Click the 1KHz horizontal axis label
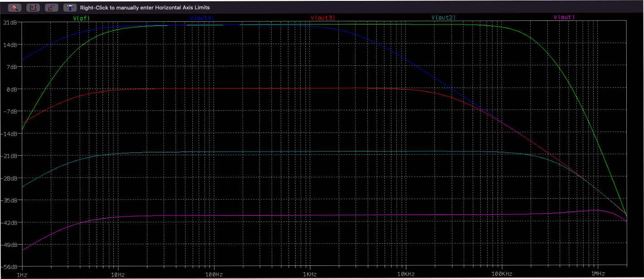The width and height of the screenshot is (644, 279). [x=310, y=275]
